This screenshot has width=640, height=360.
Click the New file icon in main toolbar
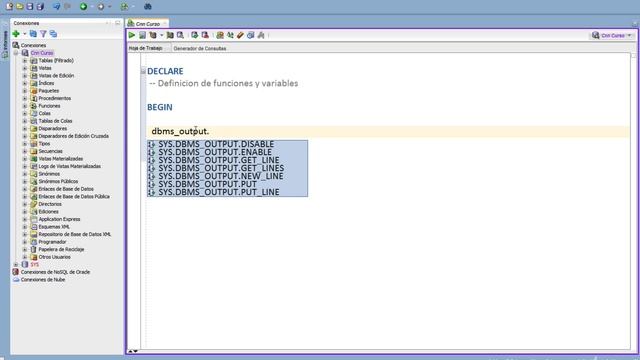pos(9,7)
